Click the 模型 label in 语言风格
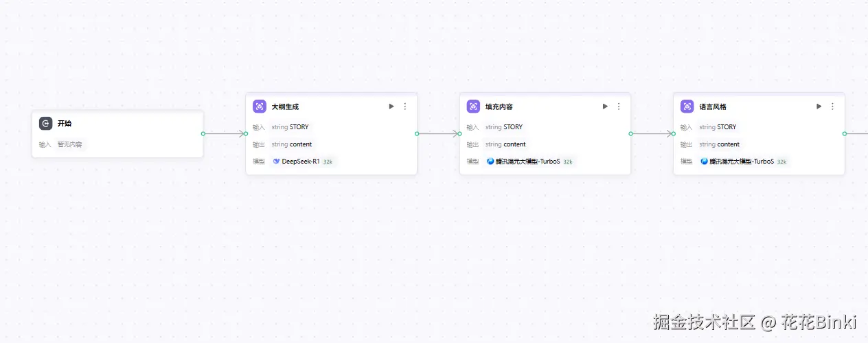The height and width of the screenshot is (343, 868). click(687, 162)
